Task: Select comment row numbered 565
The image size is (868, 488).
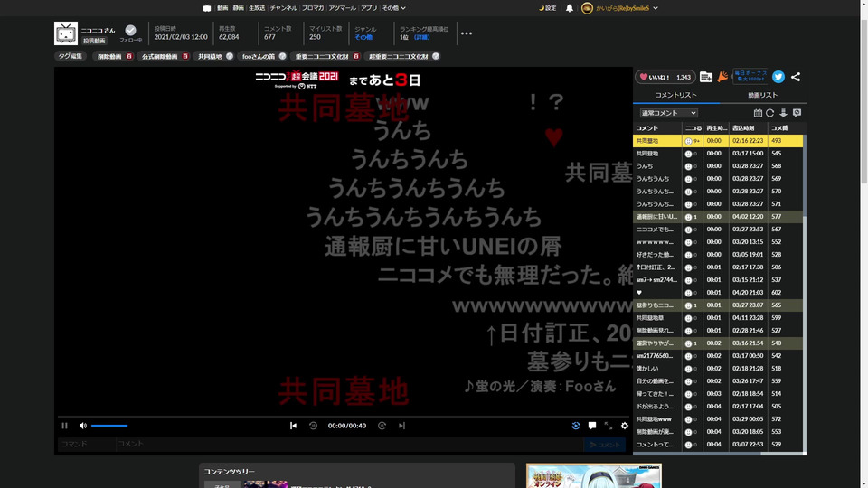Action: pos(718,305)
